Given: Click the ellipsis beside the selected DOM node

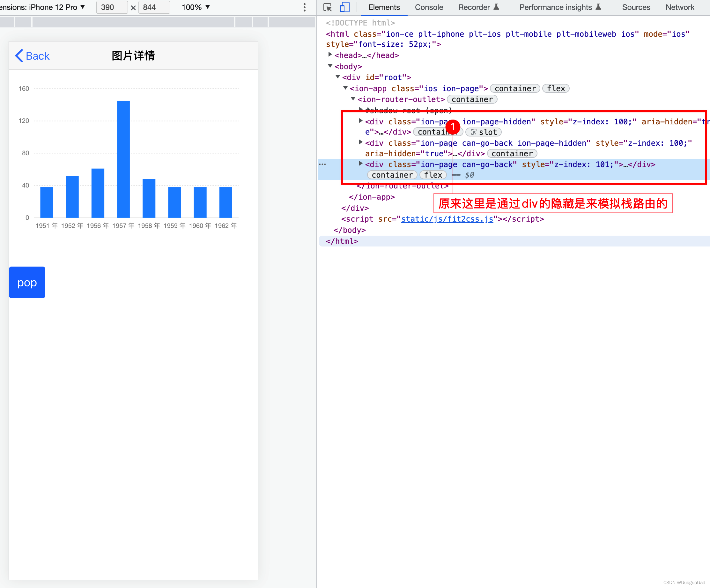Looking at the screenshot, I should (322, 164).
